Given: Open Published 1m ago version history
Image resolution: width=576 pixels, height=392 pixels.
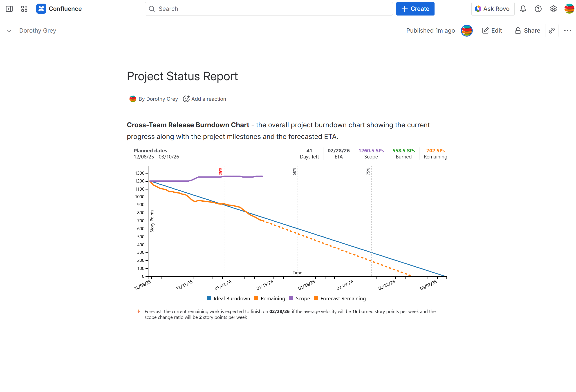Looking at the screenshot, I should 430,31.
